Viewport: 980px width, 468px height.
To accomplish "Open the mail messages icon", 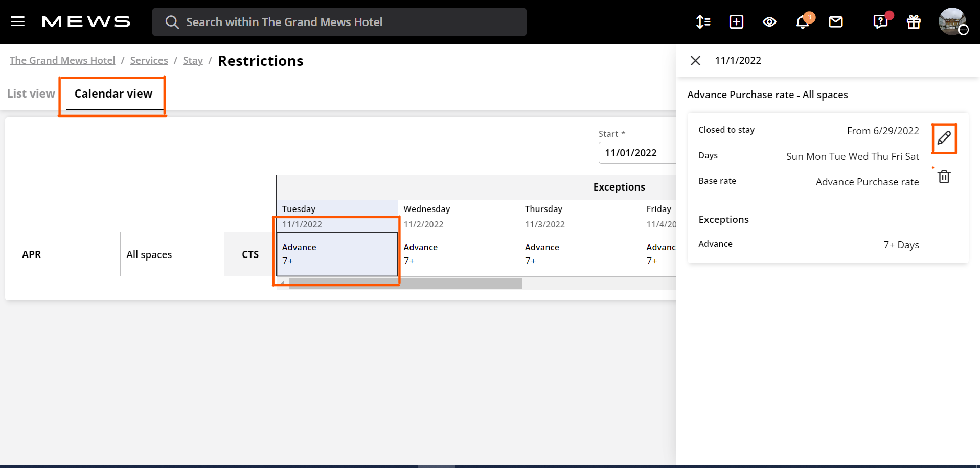I will click(x=836, y=22).
